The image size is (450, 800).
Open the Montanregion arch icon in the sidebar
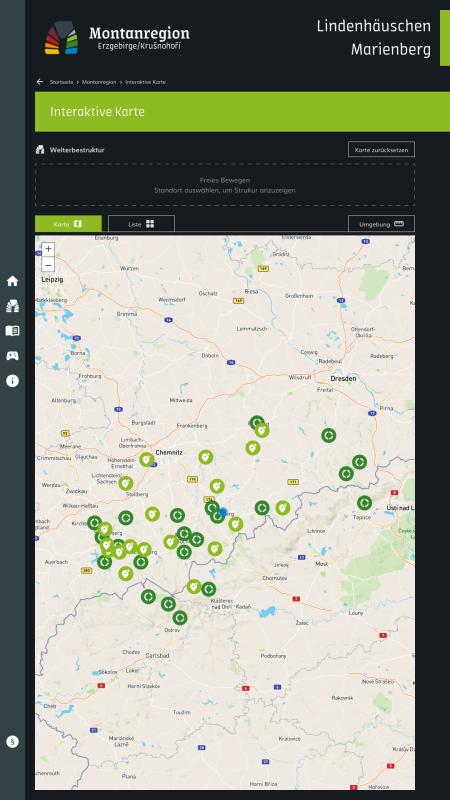(12, 306)
